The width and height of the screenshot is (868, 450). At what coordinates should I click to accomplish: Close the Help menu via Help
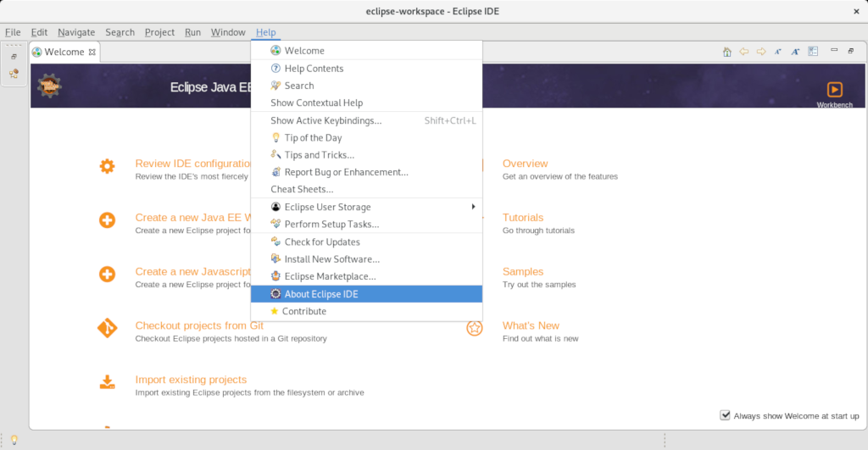(265, 32)
